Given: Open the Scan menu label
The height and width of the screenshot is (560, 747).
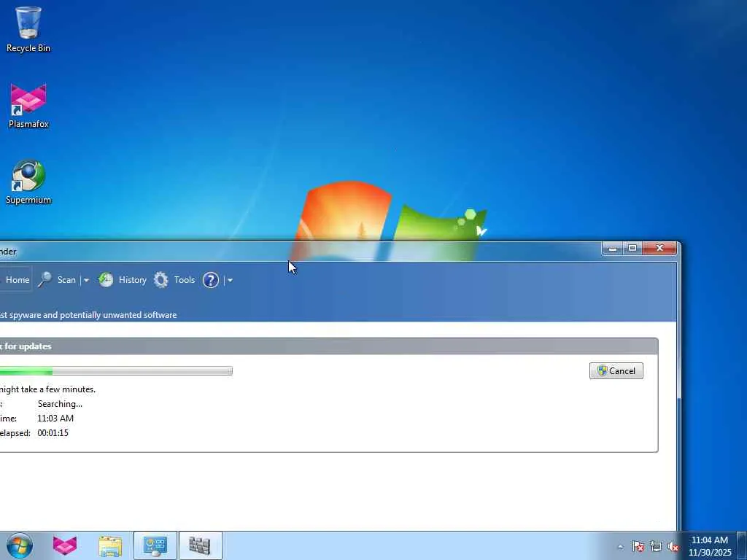Looking at the screenshot, I should (66, 280).
